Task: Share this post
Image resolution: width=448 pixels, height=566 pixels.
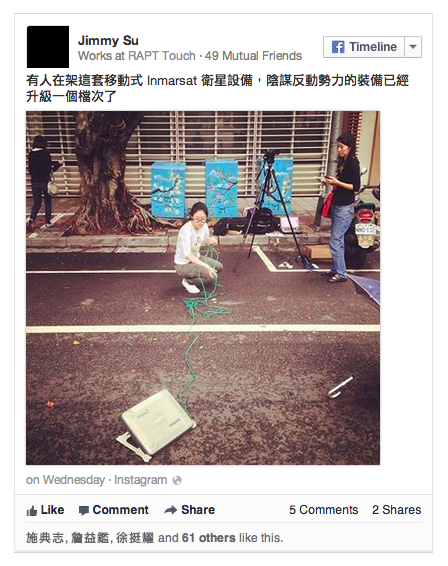Action: [198, 510]
